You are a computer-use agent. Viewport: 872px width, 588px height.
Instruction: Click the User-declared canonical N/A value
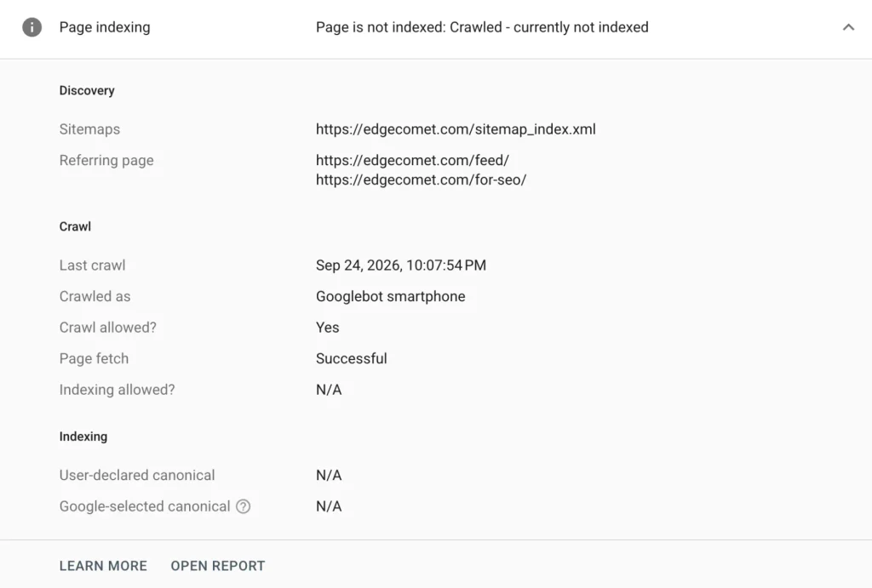[x=329, y=475]
